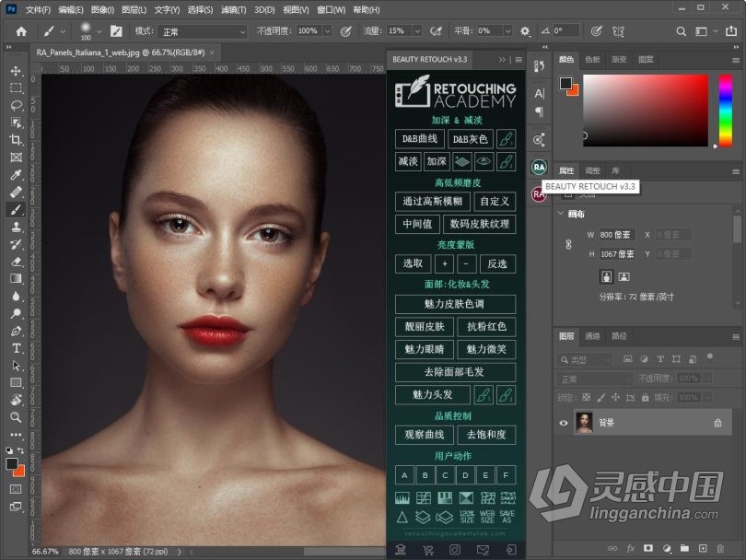Click the share icon at top right
Viewport: 746px width, 560px height.
[730, 31]
